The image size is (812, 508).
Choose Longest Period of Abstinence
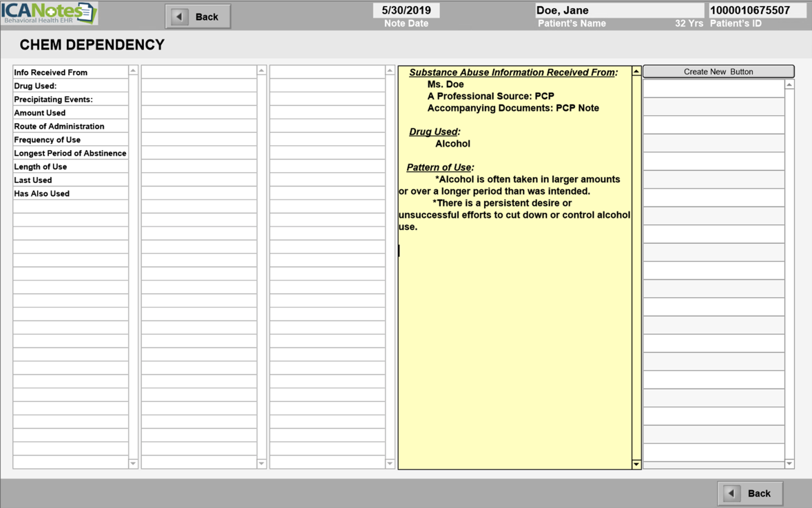coord(70,153)
